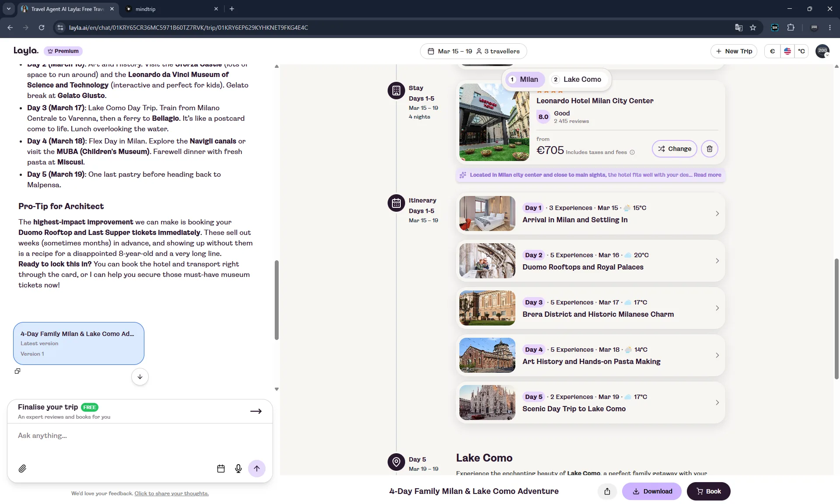Open Mar 15 – 19 travellers selector
840x504 pixels.
(473, 51)
